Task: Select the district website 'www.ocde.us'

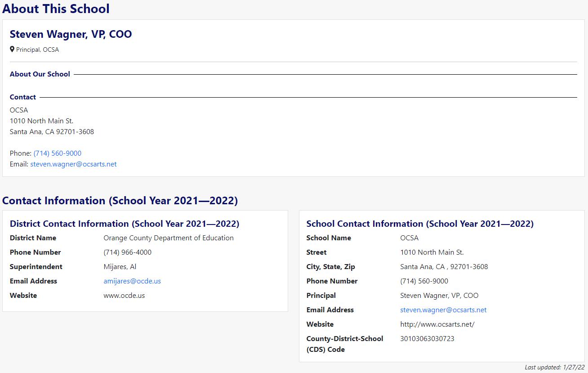Action: pyautogui.click(x=124, y=296)
